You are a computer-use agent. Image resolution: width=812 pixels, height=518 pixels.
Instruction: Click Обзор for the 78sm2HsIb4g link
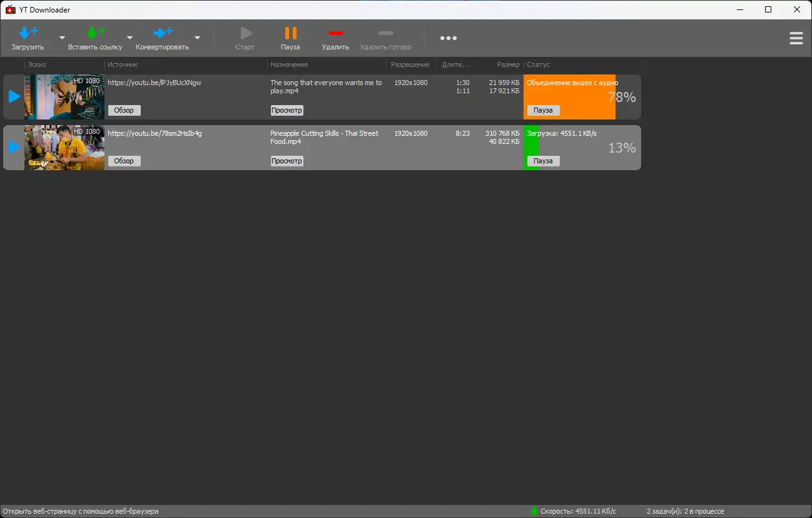click(x=124, y=161)
